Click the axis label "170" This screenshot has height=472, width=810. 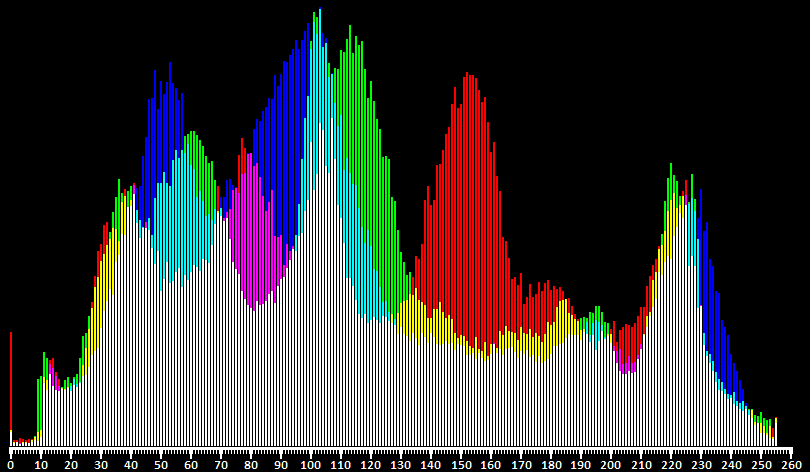tap(521, 464)
